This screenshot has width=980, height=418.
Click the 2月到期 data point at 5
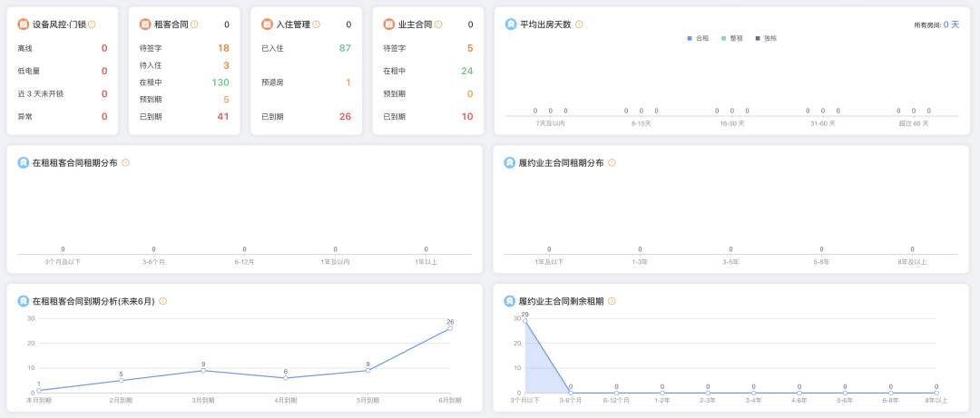pyautogui.click(x=121, y=381)
